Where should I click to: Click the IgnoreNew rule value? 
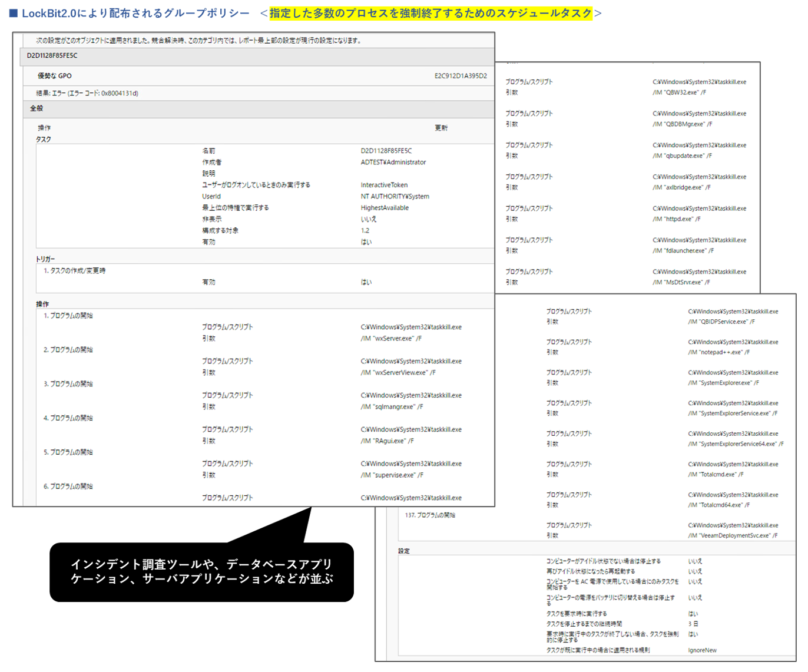tap(702, 651)
